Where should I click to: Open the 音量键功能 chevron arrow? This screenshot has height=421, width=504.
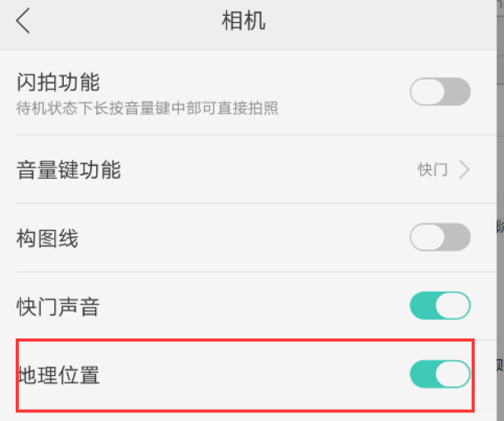click(464, 169)
